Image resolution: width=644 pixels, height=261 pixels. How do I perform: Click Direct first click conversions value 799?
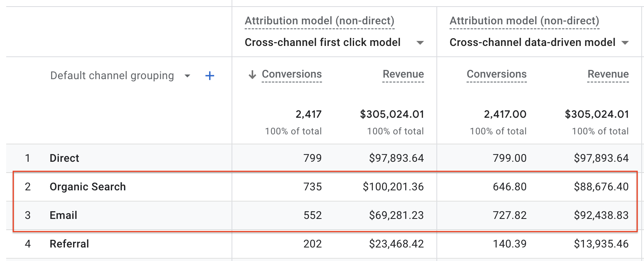pos(312,158)
